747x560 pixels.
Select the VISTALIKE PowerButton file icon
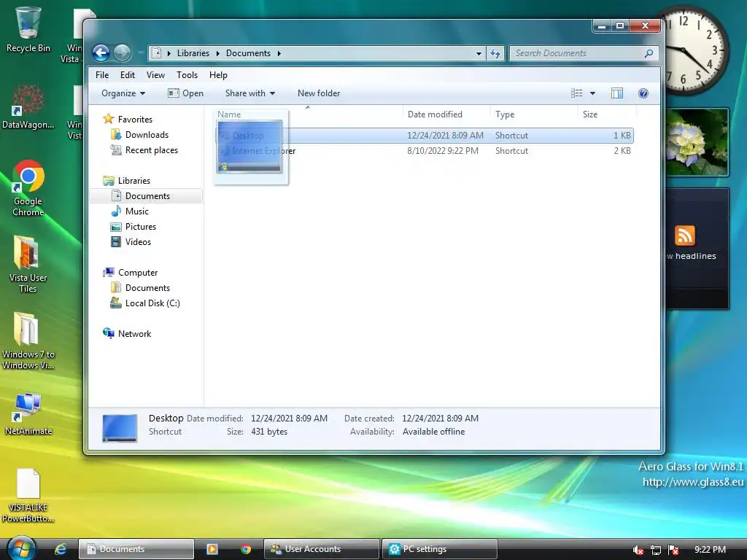click(x=28, y=496)
